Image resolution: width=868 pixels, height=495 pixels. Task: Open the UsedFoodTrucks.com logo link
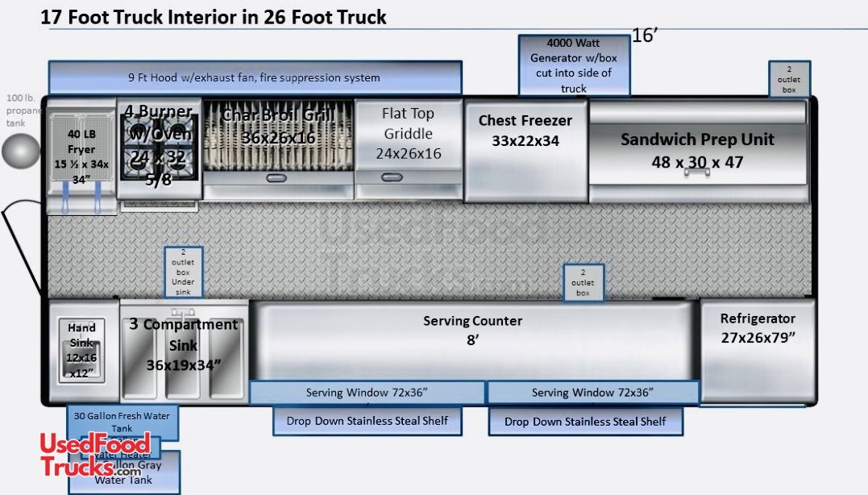(95, 455)
